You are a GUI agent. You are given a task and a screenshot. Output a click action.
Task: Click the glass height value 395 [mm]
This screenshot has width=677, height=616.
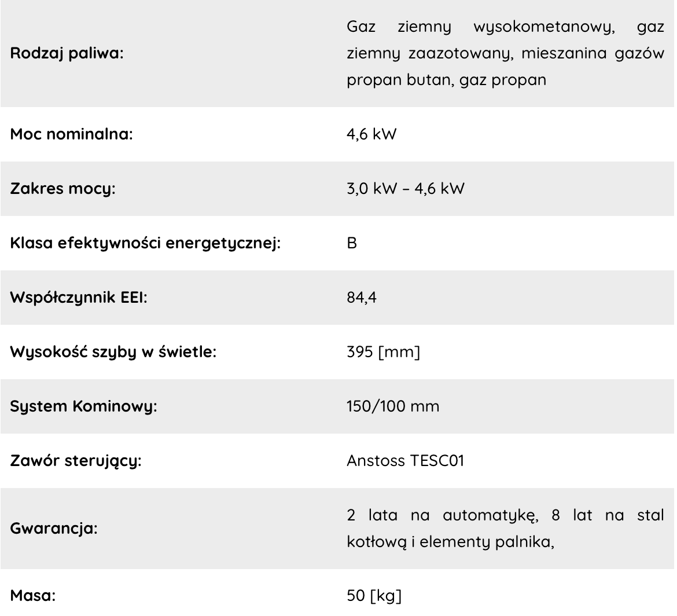[382, 353]
